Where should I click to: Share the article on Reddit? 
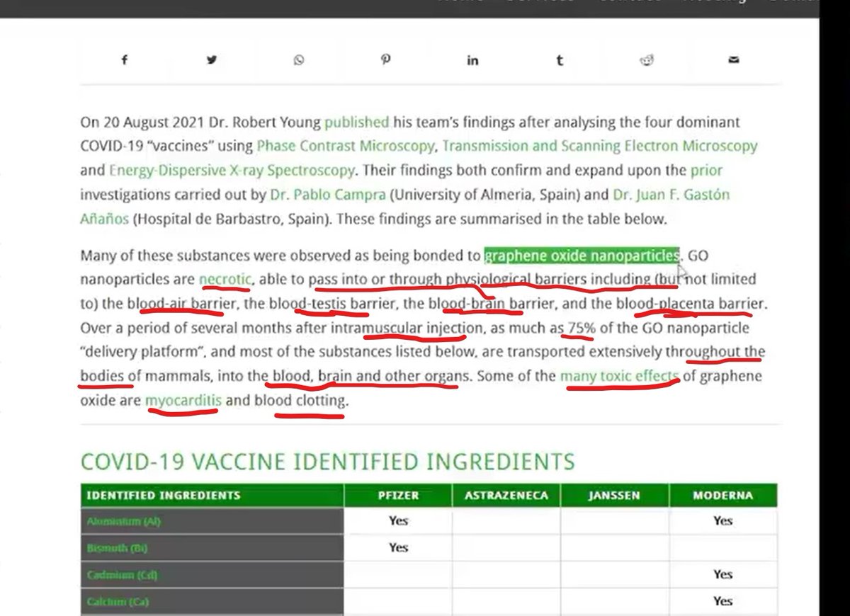tap(647, 60)
